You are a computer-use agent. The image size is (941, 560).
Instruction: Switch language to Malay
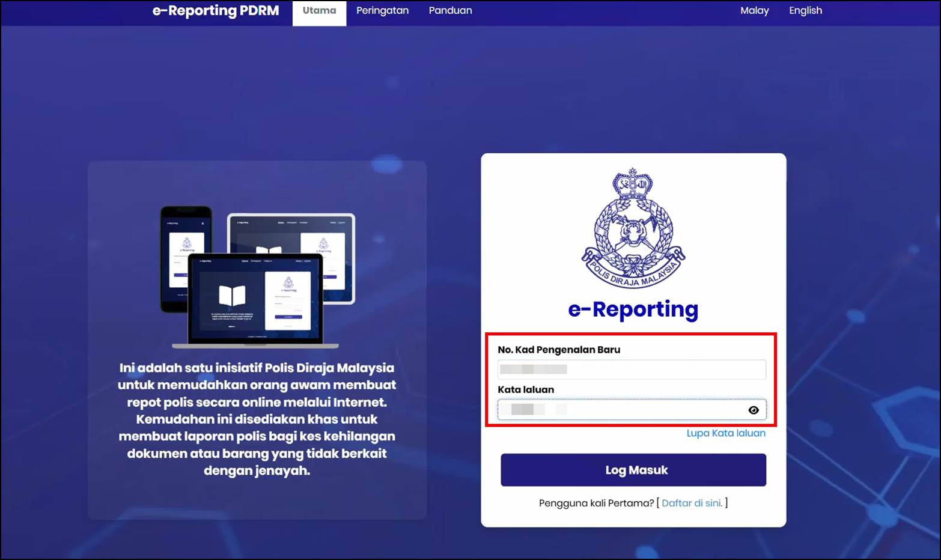(754, 11)
